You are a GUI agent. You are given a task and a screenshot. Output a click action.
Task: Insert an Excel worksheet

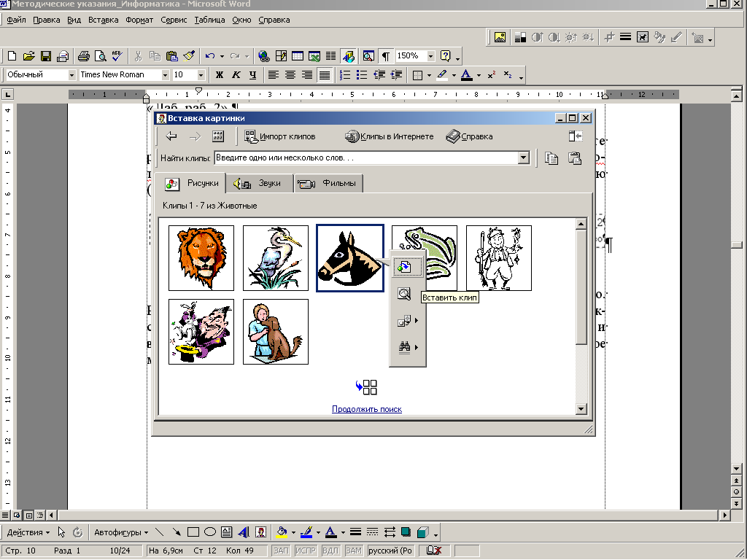coord(314,56)
